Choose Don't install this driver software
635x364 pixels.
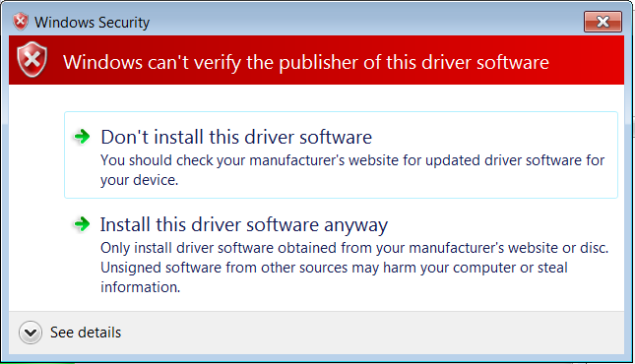236,138
